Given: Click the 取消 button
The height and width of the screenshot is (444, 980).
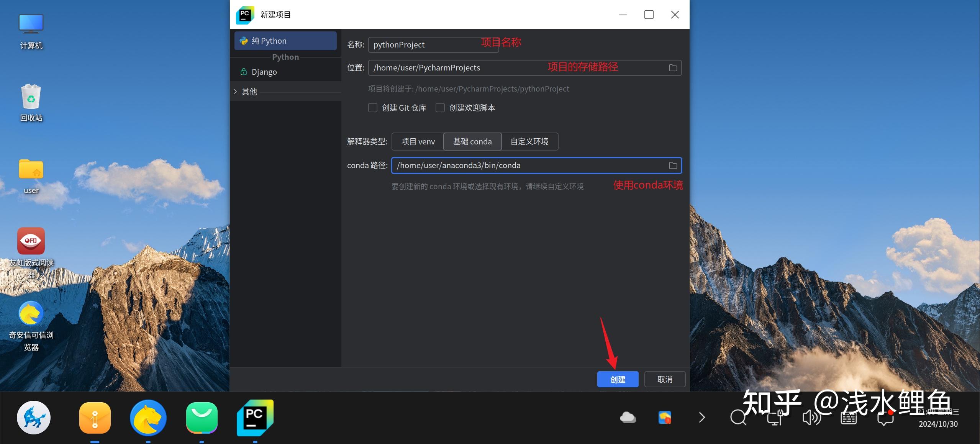Looking at the screenshot, I should point(665,379).
